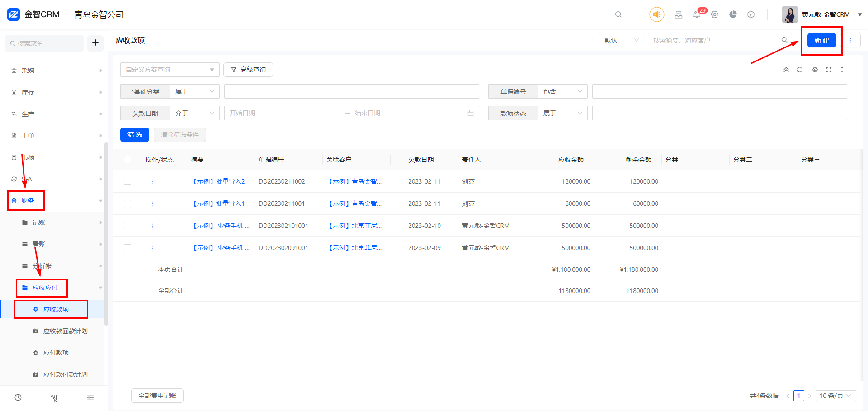Open the sliders settings icon at sidebar bottom
Screen dimensions: 868x411
pyautogui.click(x=54, y=398)
